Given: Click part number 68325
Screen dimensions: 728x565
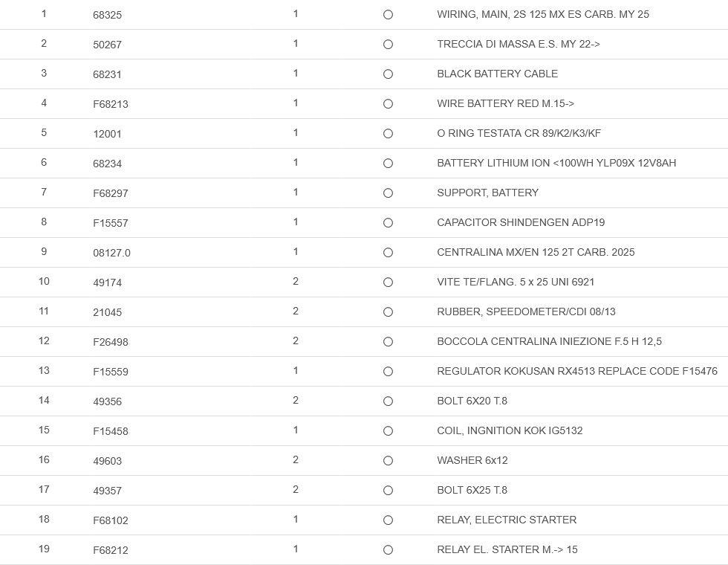Looking at the screenshot, I should point(107,15).
